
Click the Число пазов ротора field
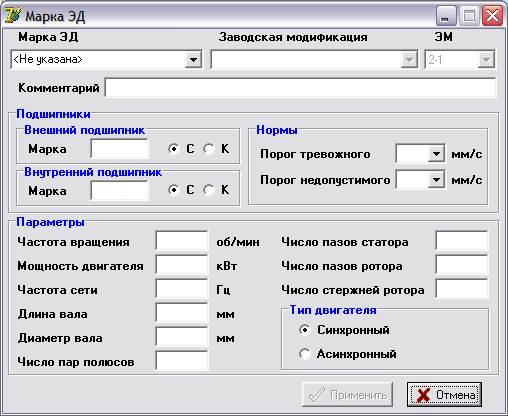pyautogui.click(x=462, y=265)
